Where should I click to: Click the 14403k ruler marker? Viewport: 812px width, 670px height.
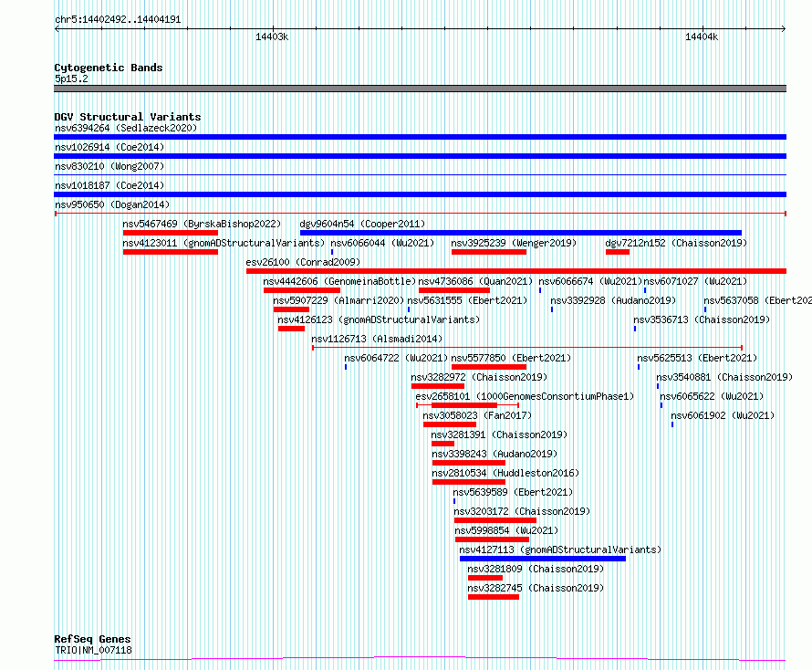pyautogui.click(x=272, y=37)
